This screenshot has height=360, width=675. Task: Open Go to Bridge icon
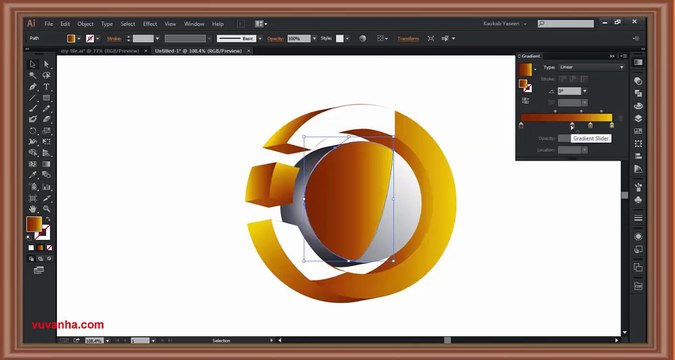[x=241, y=24]
